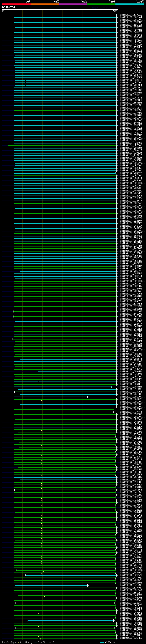146x644 pixels.
Task: Select hit UniRef100_B3RNF8
Action: [131, 304]
